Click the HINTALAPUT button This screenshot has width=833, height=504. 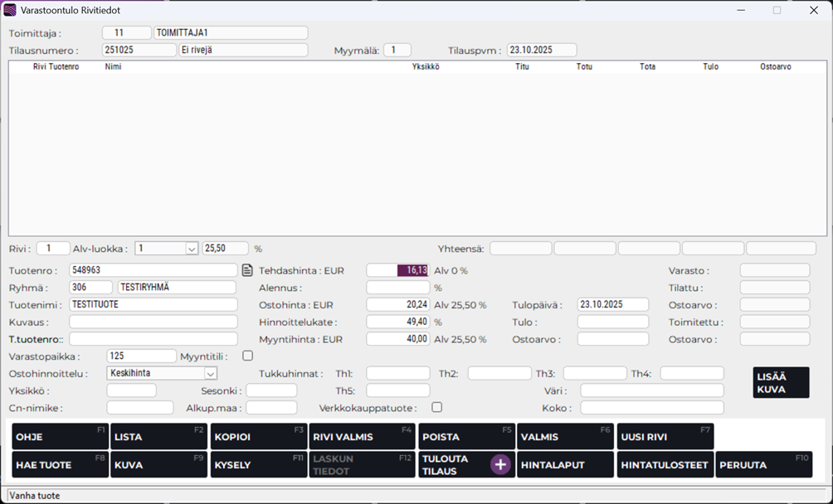pyautogui.click(x=565, y=465)
